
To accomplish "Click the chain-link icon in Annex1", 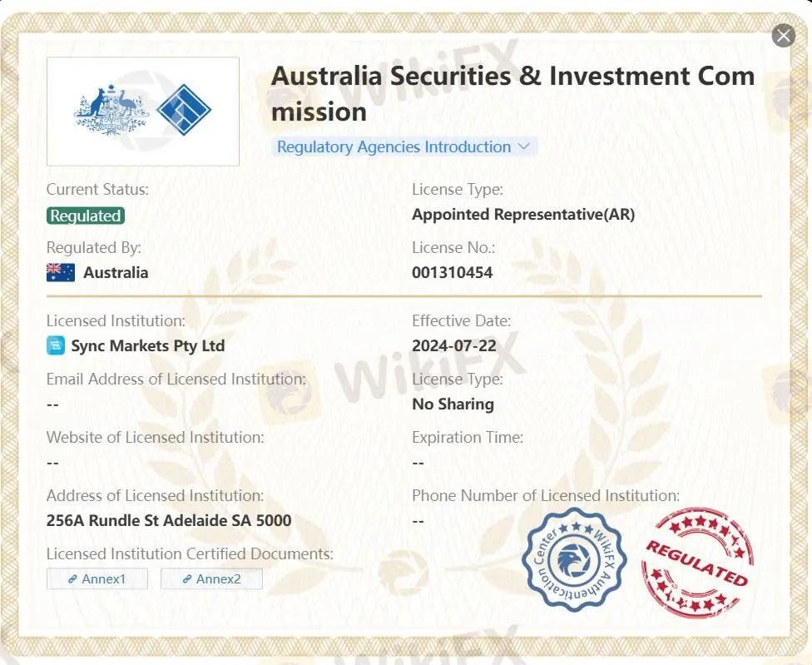I will (72, 578).
